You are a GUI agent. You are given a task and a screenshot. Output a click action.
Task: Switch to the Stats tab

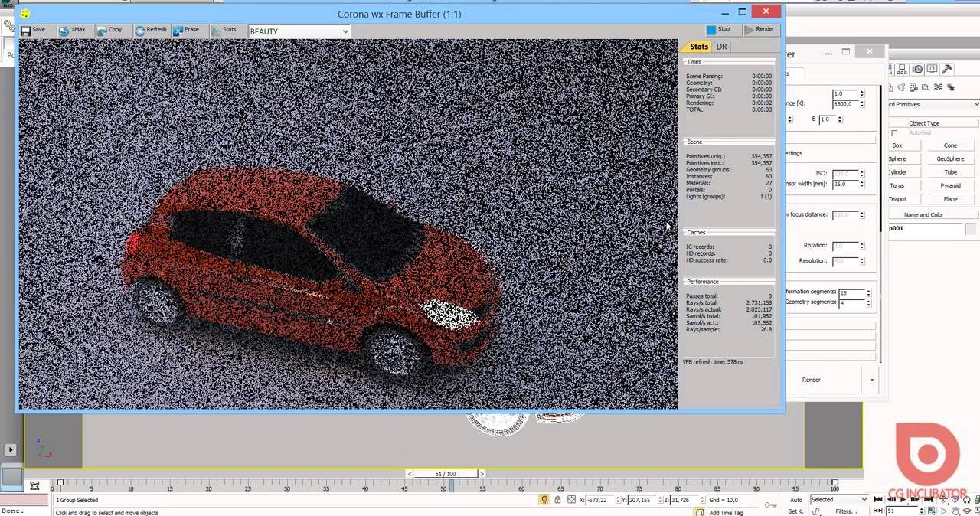[x=698, y=47]
